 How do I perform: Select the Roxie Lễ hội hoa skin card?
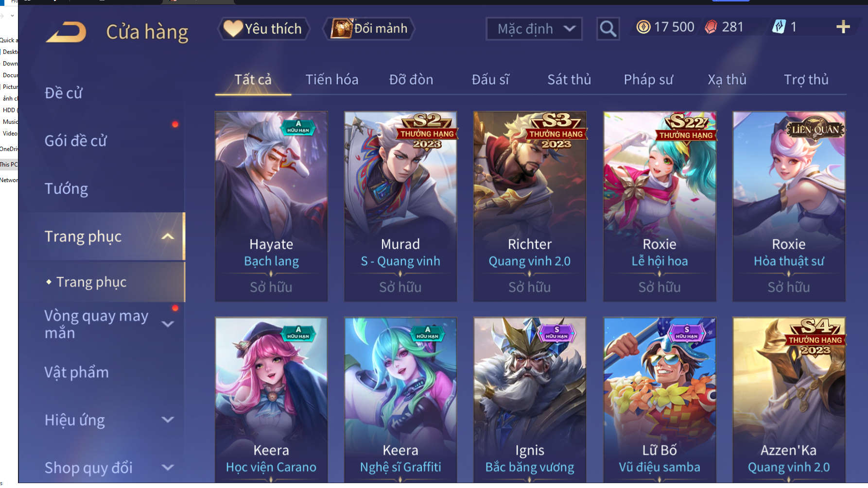click(x=660, y=206)
